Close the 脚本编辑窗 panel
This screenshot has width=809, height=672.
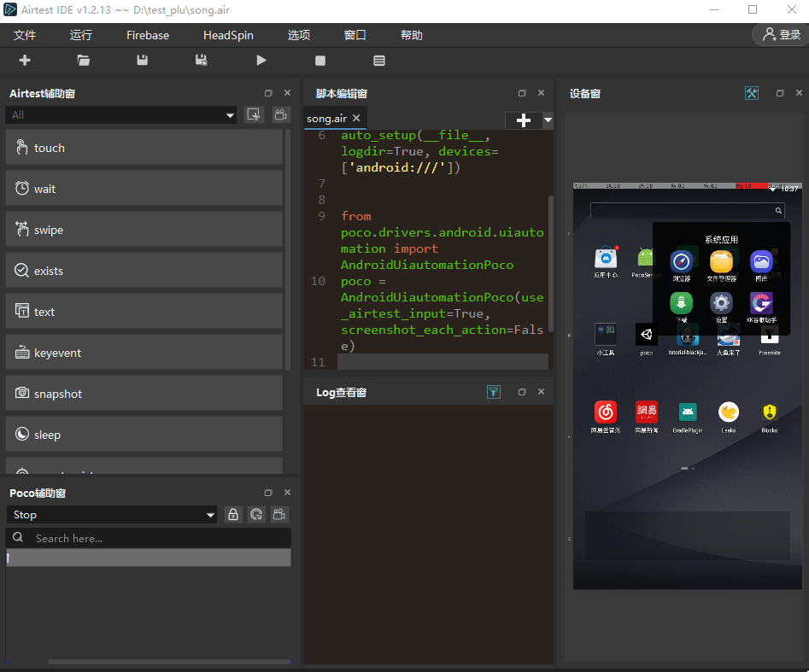[542, 93]
